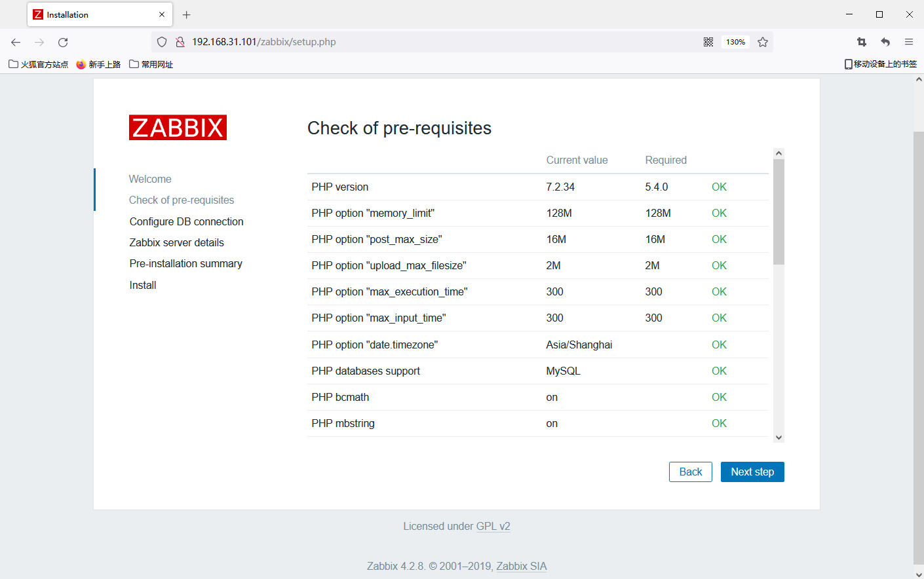Open the Firefox hamburger menu
The image size is (924, 579).
(909, 41)
